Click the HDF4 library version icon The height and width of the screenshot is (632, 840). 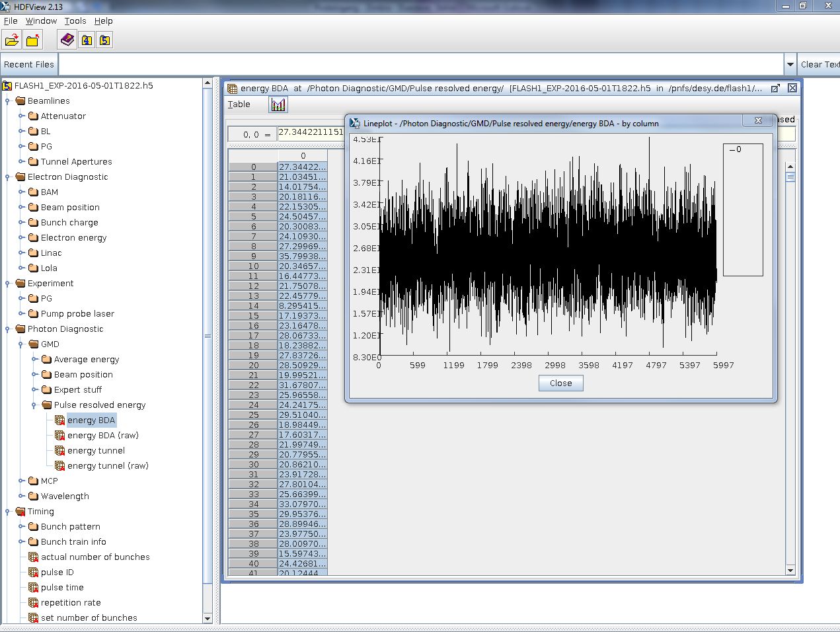[x=87, y=40]
